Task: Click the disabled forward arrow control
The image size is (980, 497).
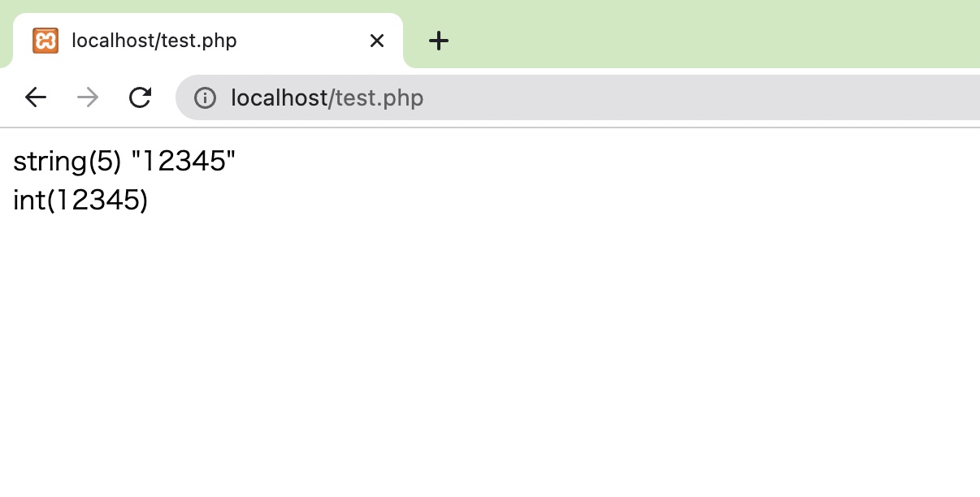Action: coord(87,97)
